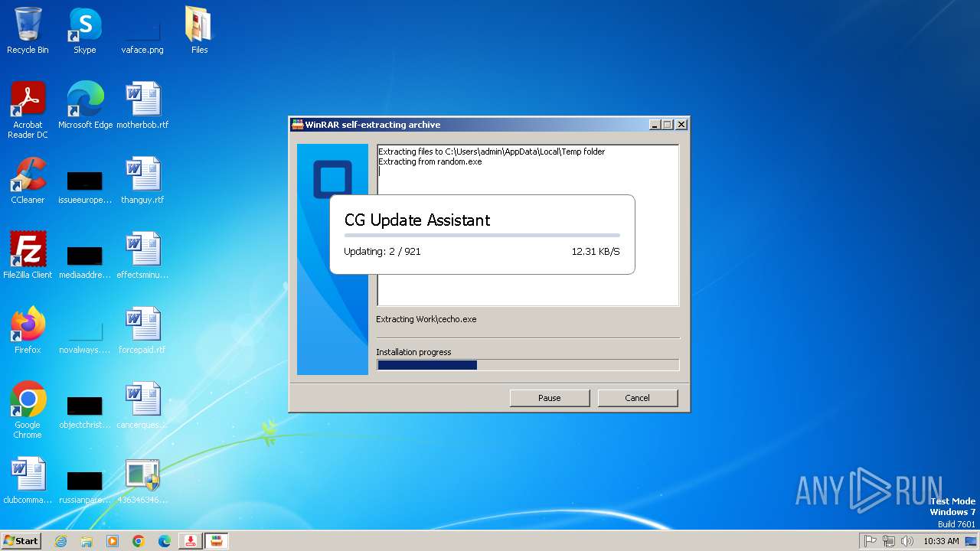Click the 10:33 AM clock
The image size is (980, 551).
[x=941, y=541]
